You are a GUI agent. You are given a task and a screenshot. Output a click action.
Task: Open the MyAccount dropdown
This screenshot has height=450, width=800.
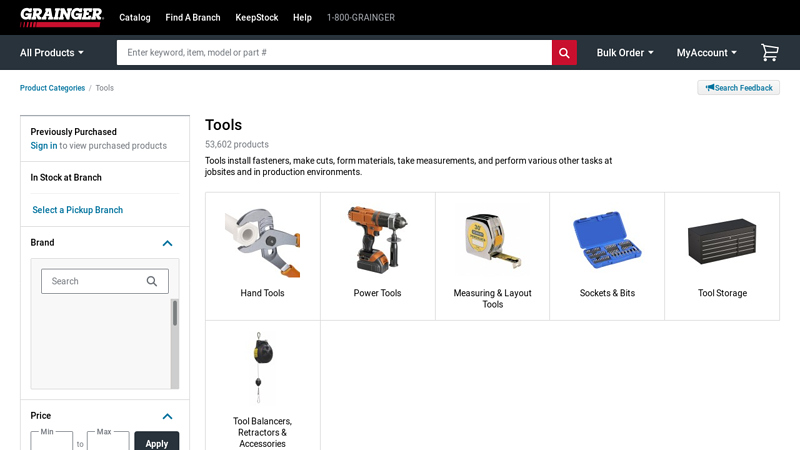[707, 53]
